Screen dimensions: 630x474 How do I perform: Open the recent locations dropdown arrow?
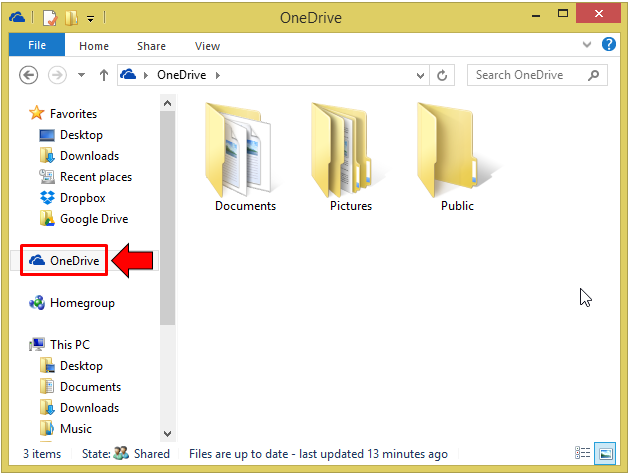click(81, 75)
